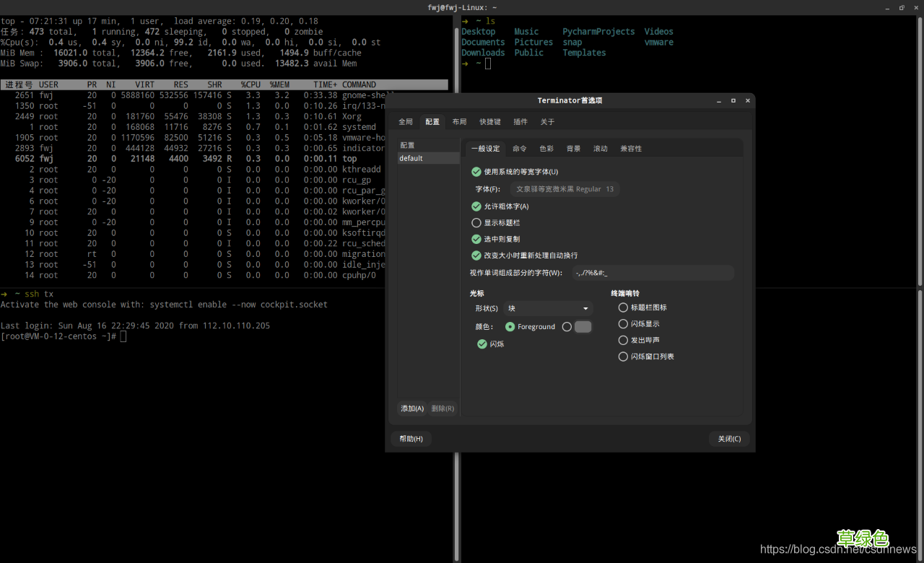Click the 添加(A) button
Viewport: 924px width, 563px height.
pos(412,409)
